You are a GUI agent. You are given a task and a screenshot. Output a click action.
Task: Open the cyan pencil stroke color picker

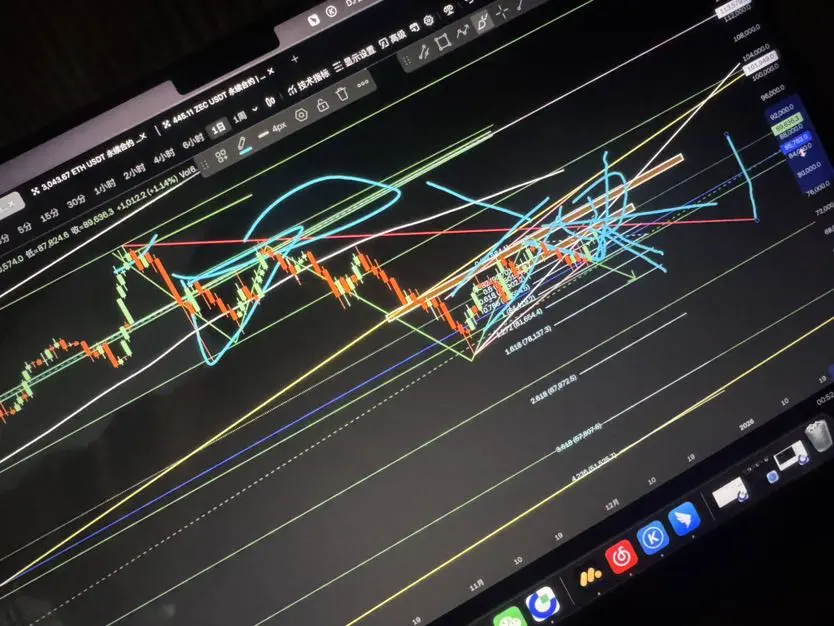tap(243, 145)
